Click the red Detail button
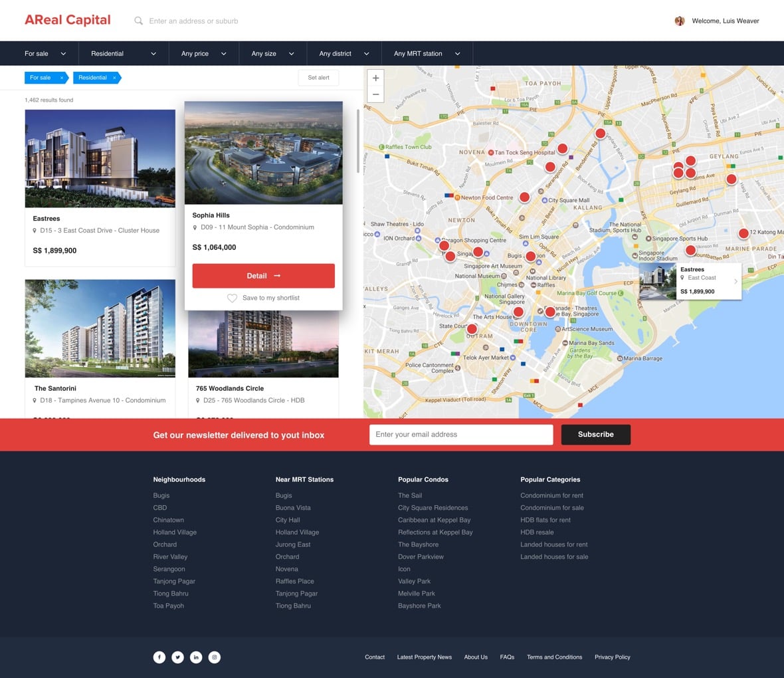The image size is (784, 678). 264,276
